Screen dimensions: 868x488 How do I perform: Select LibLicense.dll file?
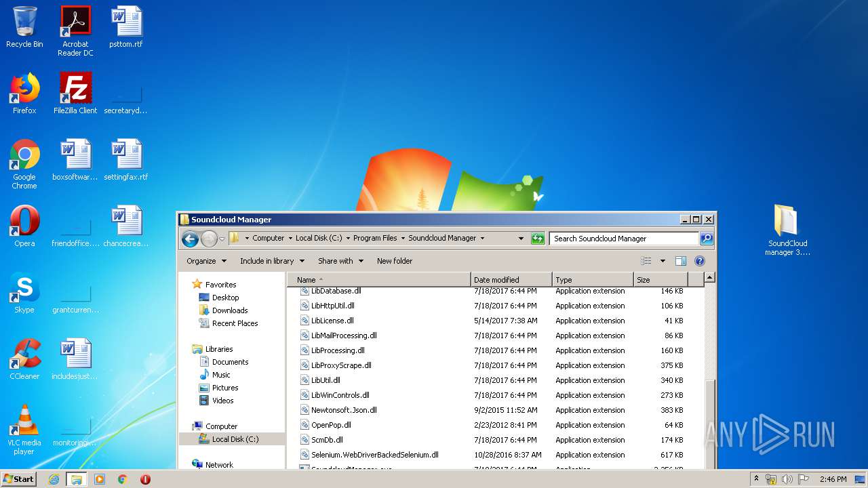point(332,321)
